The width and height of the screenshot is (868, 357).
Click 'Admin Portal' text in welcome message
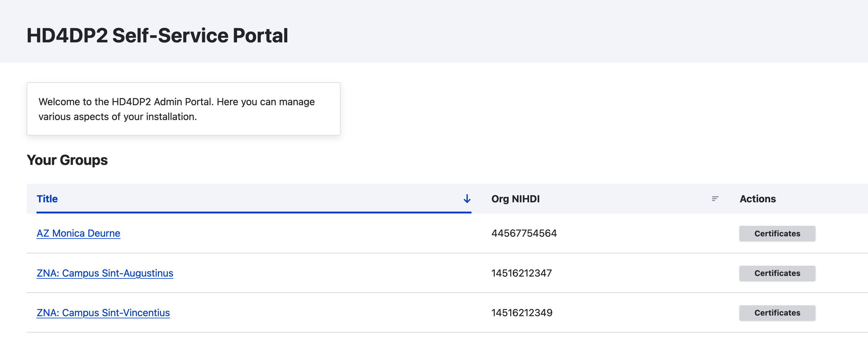pyautogui.click(x=183, y=102)
